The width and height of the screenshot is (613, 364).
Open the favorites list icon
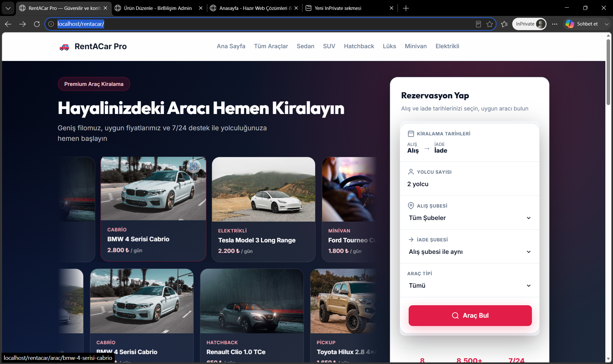pos(504,24)
